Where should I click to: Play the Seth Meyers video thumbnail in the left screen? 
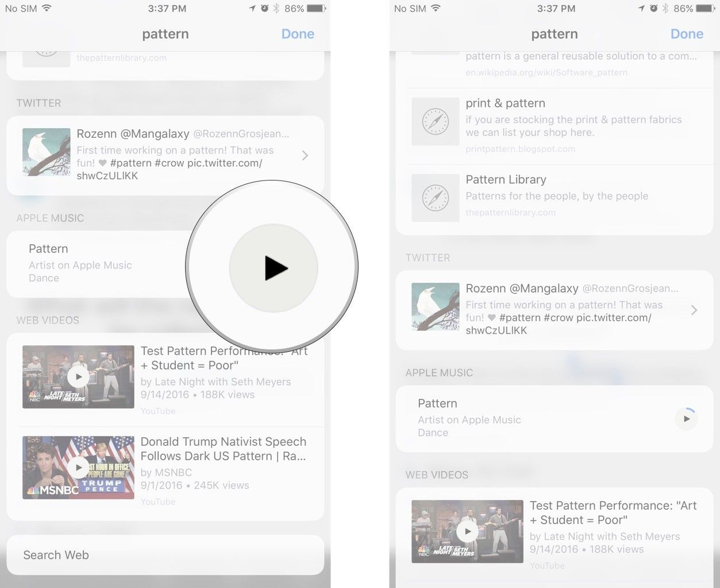coord(78,377)
